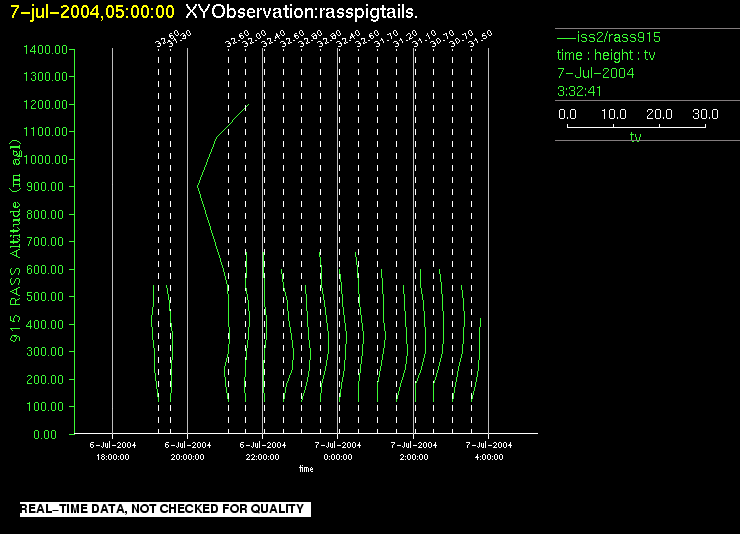The width and height of the screenshot is (740, 534).
Task: Click the 7-Jul-2004 4:00:00 time label
Action: tap(489, 451)
